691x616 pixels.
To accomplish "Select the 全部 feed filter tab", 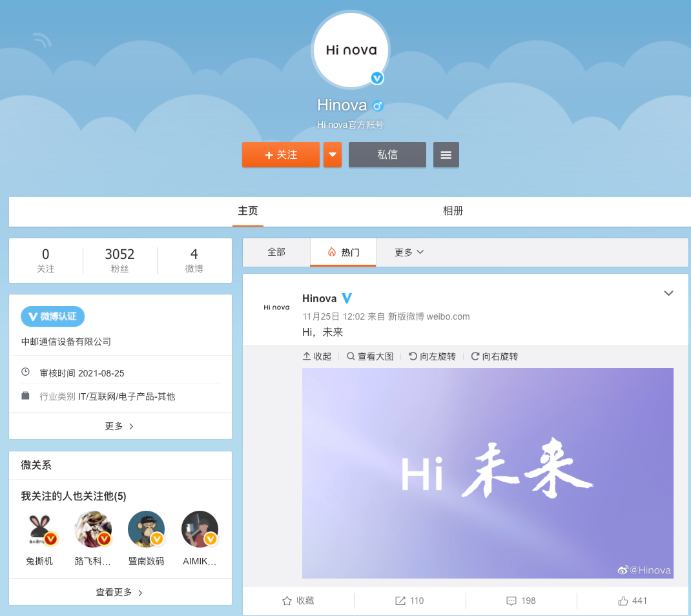I will (x=276, y=252).
